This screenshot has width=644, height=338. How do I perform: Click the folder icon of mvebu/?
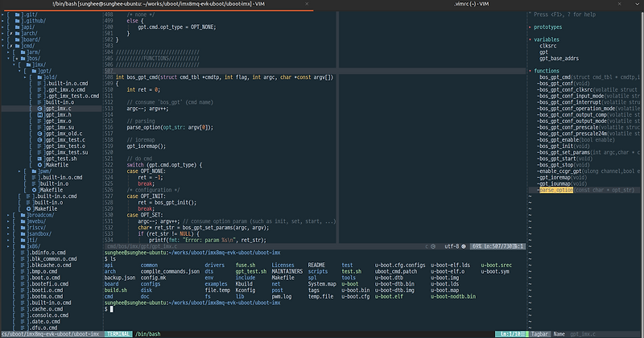click(23, 221)
